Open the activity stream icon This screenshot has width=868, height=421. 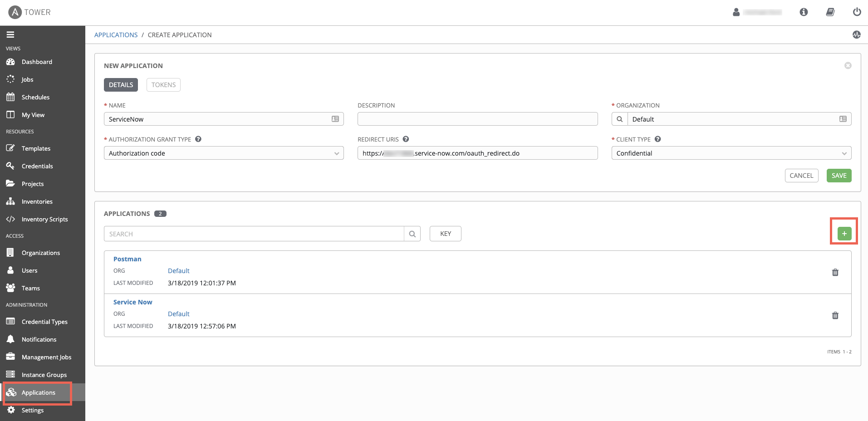point(856,34)
